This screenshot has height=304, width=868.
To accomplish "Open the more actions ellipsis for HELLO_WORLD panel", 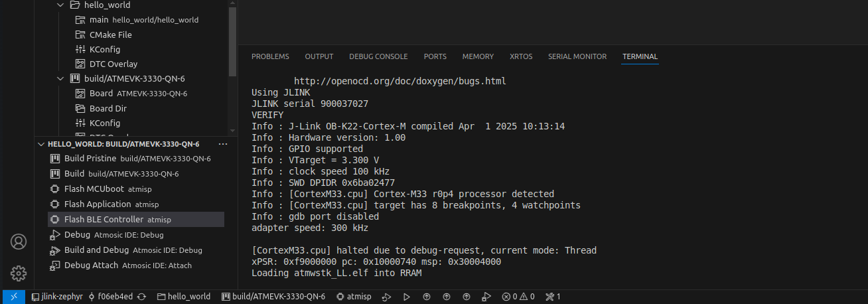I will [x=223, y=144].
